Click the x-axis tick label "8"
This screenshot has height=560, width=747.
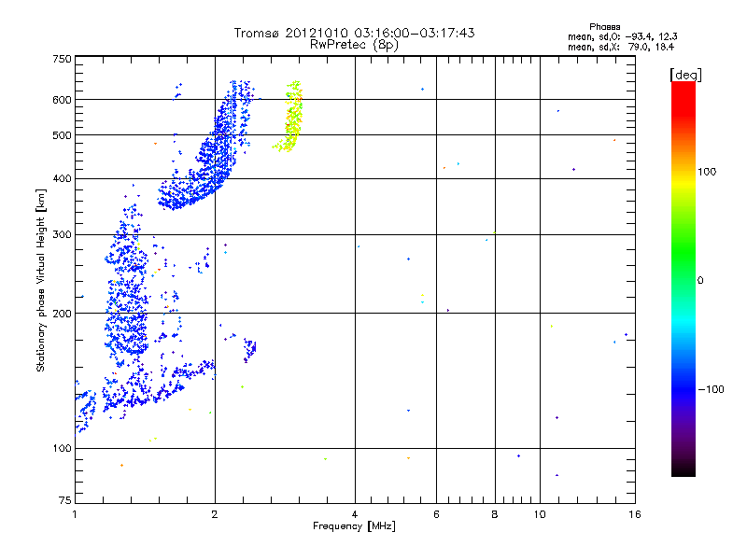coord(495,514)
